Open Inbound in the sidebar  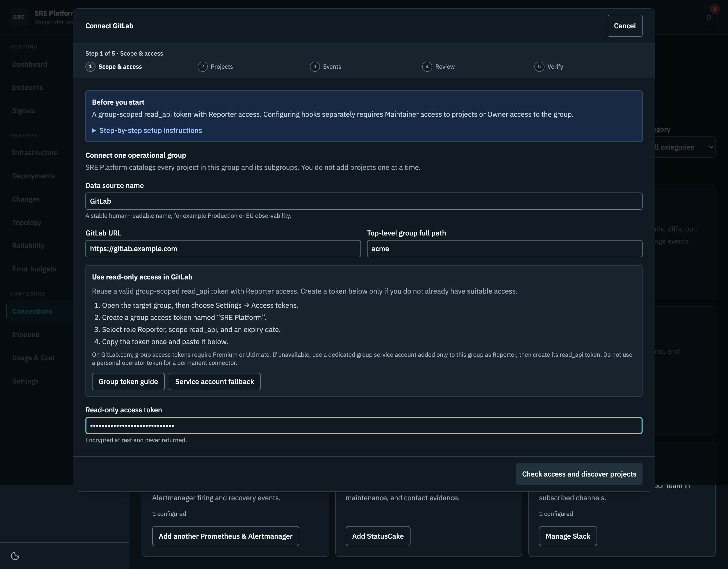(26, 335)
